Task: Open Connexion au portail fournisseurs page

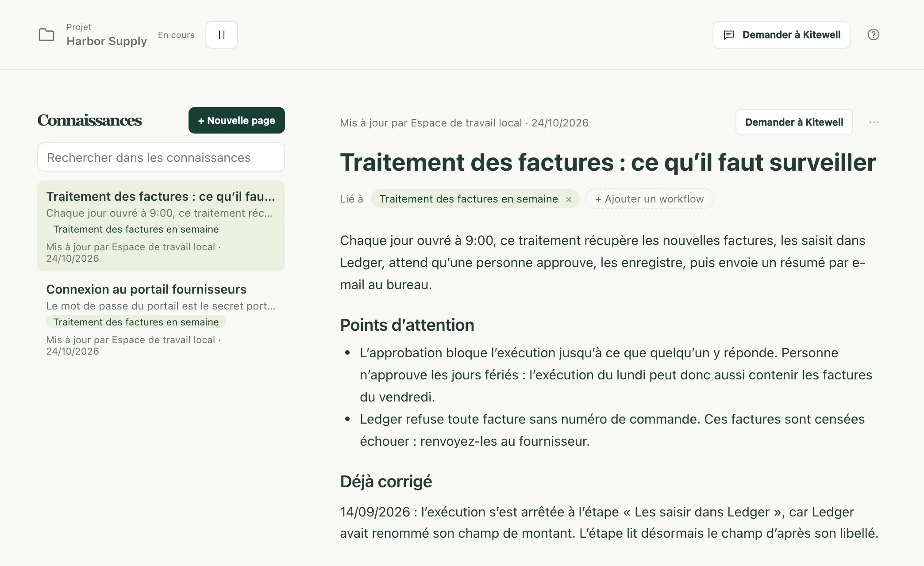Action: point(161,319)
